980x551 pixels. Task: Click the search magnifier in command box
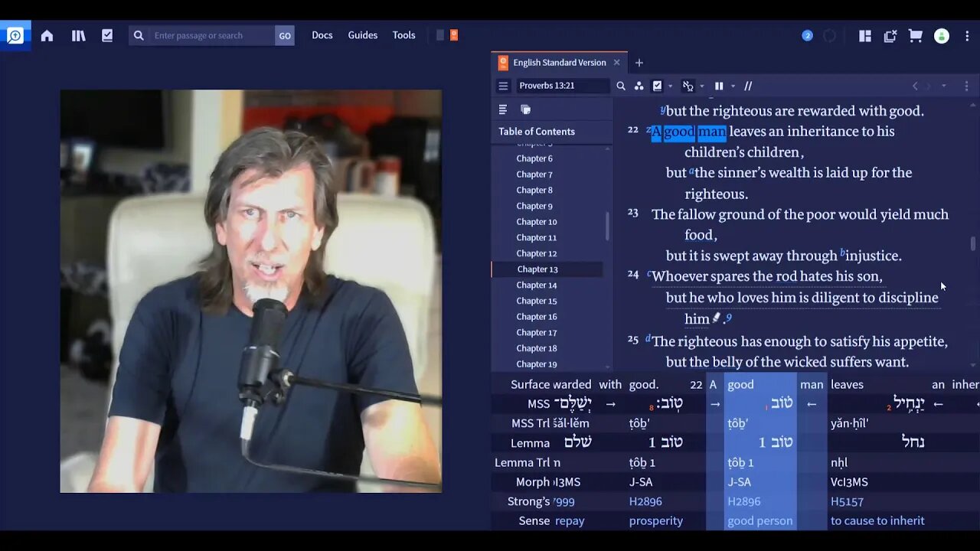click(x=139, y=35)
